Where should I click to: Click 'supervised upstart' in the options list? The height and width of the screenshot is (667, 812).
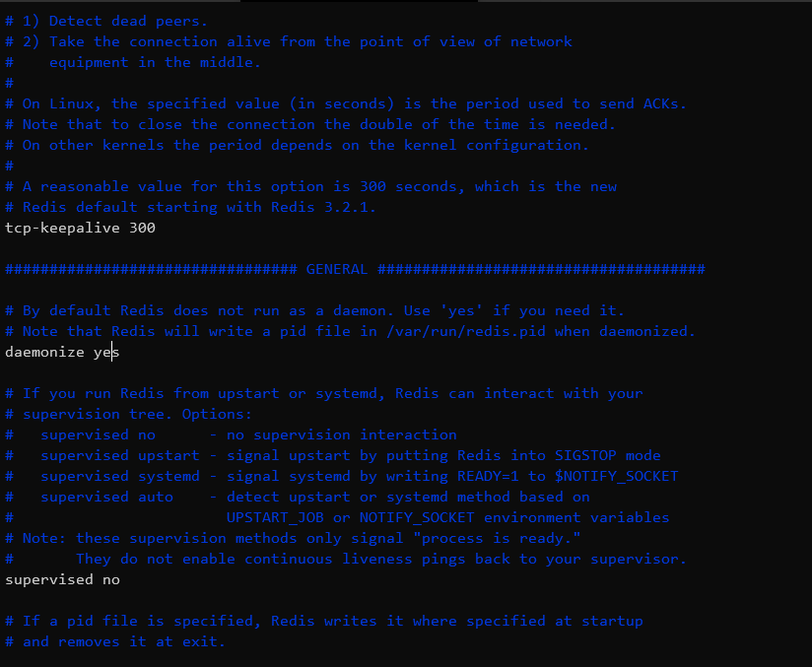pos(120,456)
